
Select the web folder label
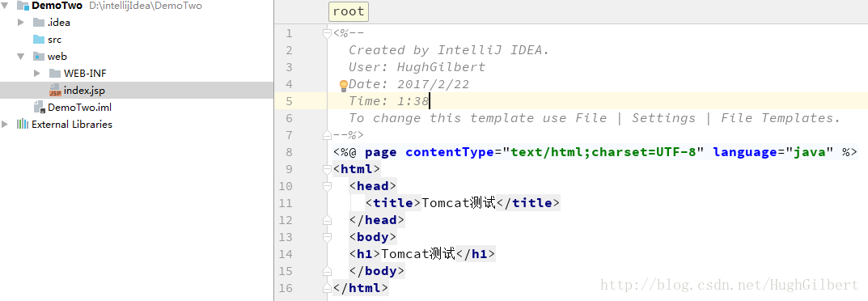point(57,57)
